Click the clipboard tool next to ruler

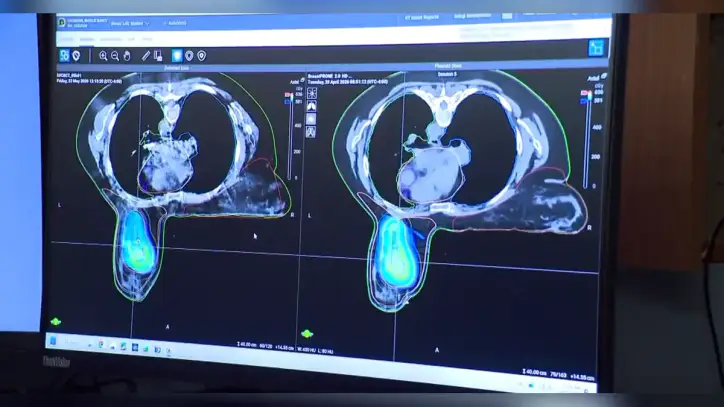[158, 56]
